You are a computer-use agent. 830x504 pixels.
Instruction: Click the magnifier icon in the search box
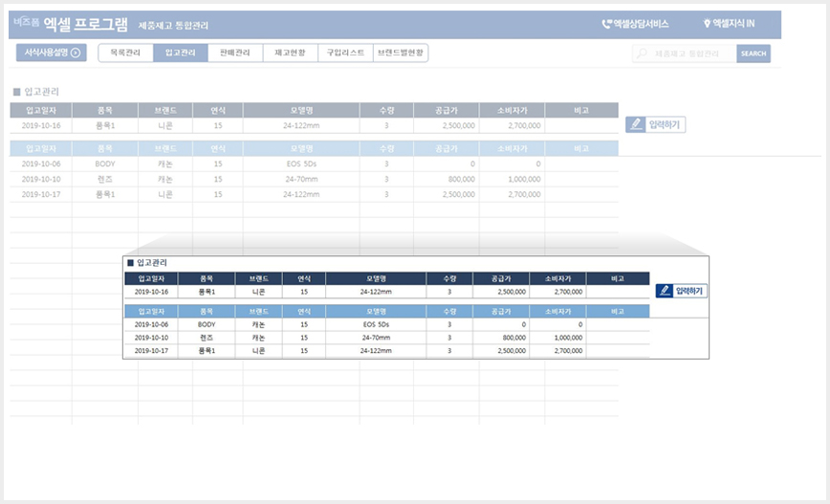pos(642,54)
